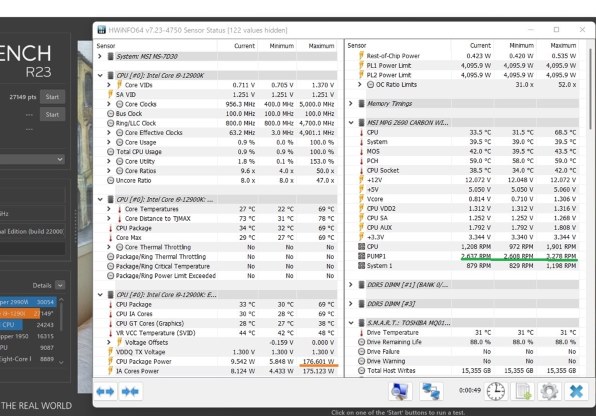This screenshot has width=596, height=416.
Task: Click the HWiNFO right pane vertical scrollbar
Action: pyautogui.click(x=590, y=89)
